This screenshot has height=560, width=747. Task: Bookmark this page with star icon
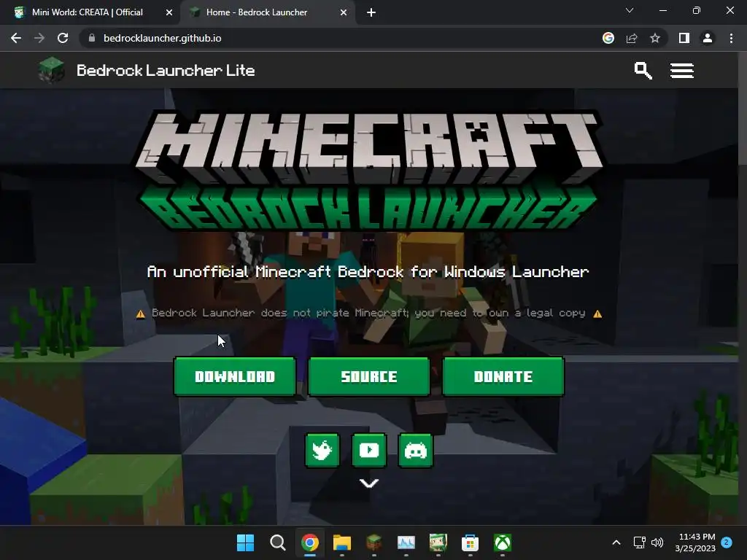[655, 38]
